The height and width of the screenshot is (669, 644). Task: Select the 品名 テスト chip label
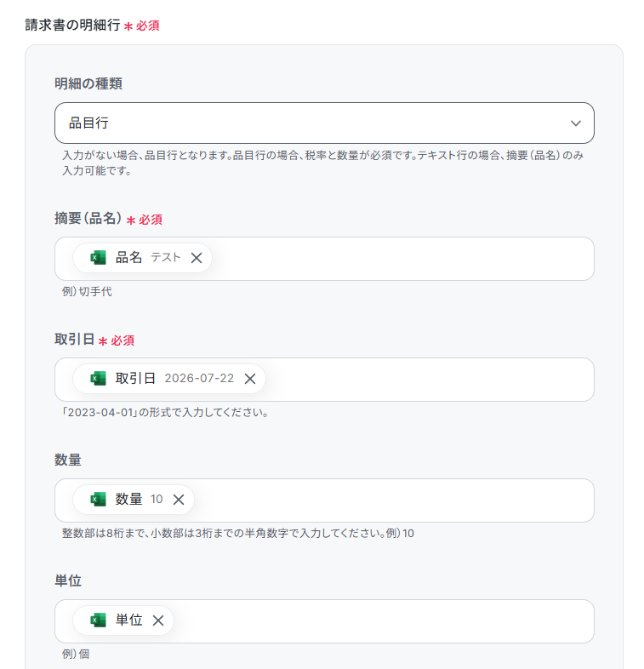148,257
